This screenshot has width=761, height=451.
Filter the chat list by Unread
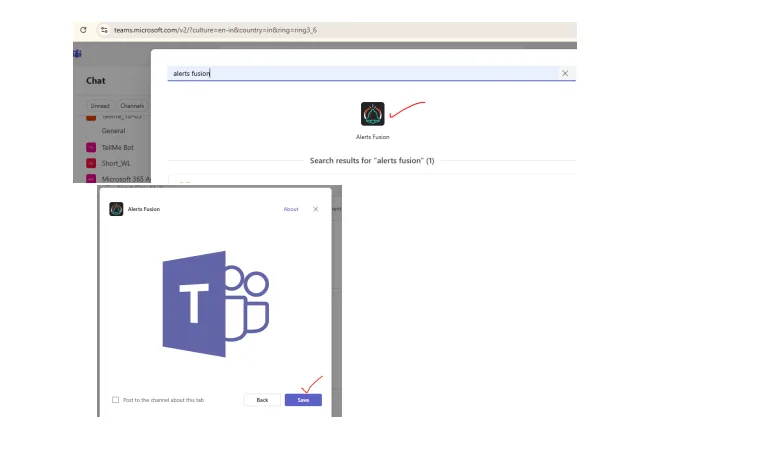pyautogui.click(x=100, y=106)
